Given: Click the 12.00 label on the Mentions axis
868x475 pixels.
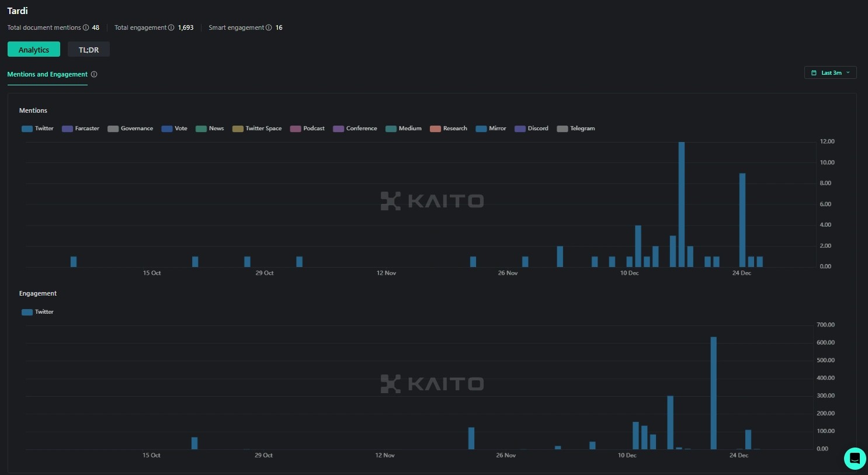Looking at the screenshot, I should click(x=827, y=141).
